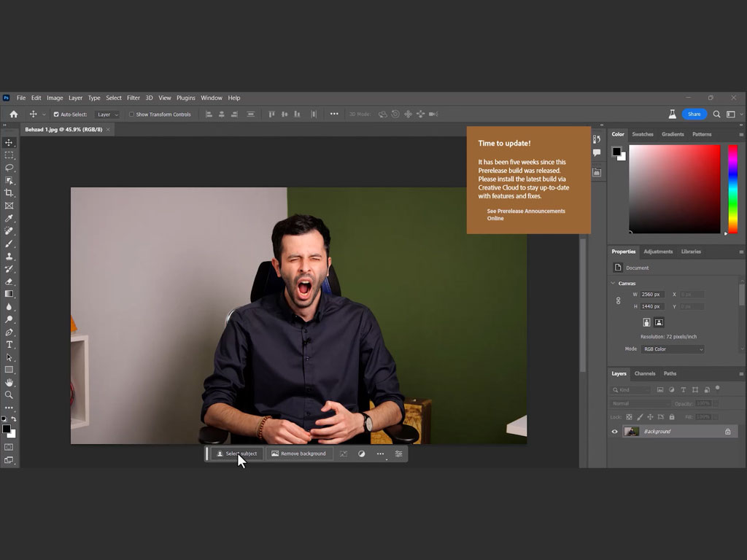Image resolution: width=747 pixels, height=560 pixels.
Task: Select the Horizontal Type tool
Action: [9, 344]
